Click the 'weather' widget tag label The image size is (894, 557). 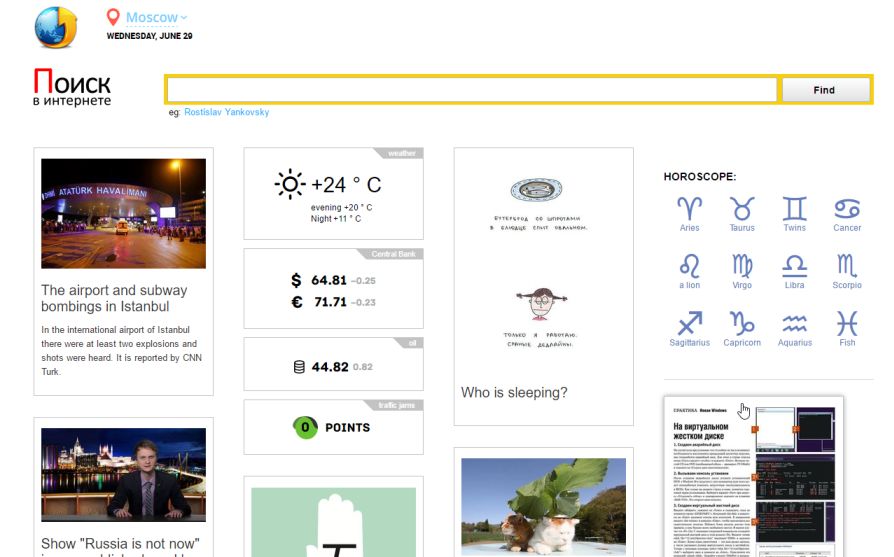coord(401,153)
